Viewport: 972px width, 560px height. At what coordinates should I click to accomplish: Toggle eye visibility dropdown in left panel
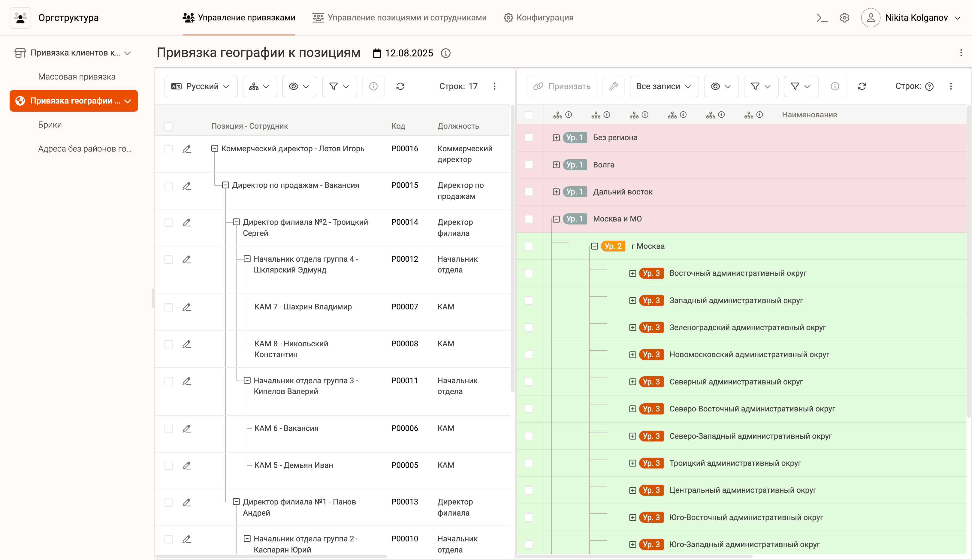[299, 86]
